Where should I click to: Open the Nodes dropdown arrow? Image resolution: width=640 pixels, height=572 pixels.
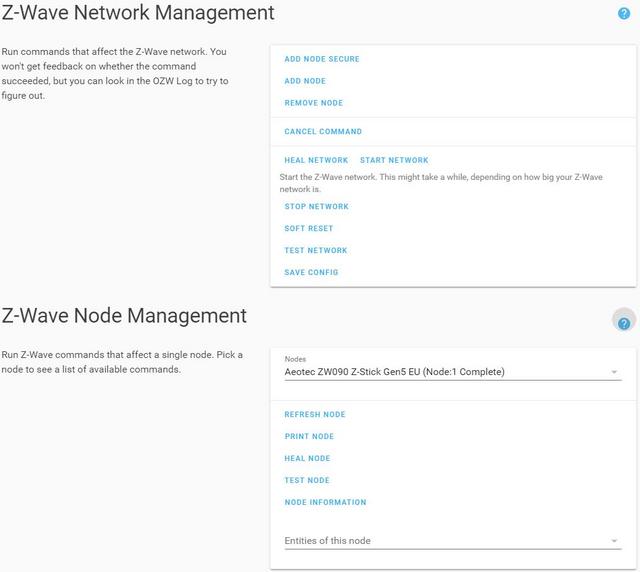614,372
